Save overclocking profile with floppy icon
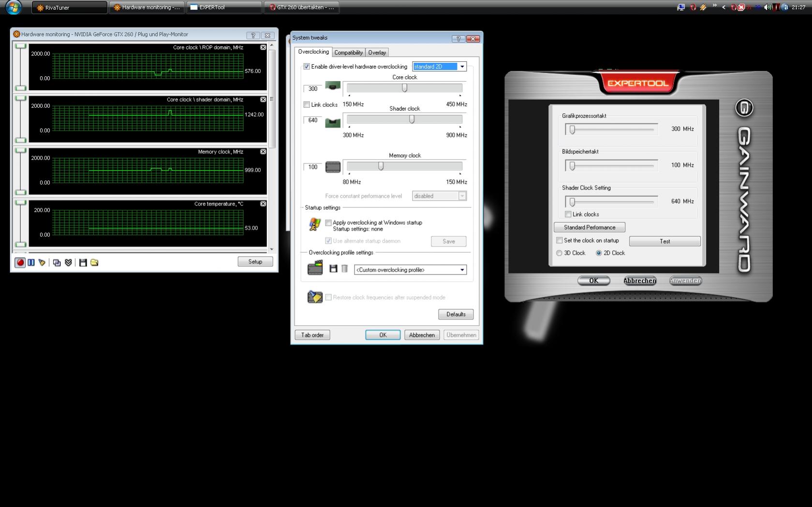Image resolution: width=812 pixels, height=507 pixels. click(333, 269)
